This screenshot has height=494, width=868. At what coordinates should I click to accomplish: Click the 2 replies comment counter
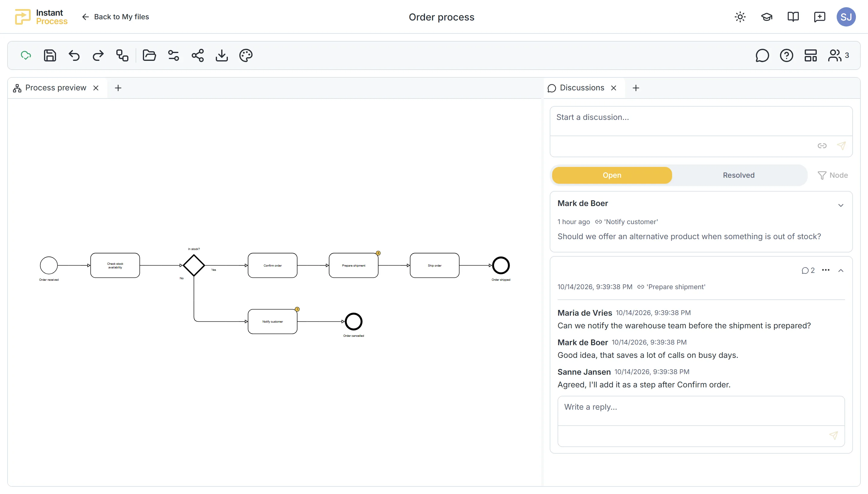point(808,270)
